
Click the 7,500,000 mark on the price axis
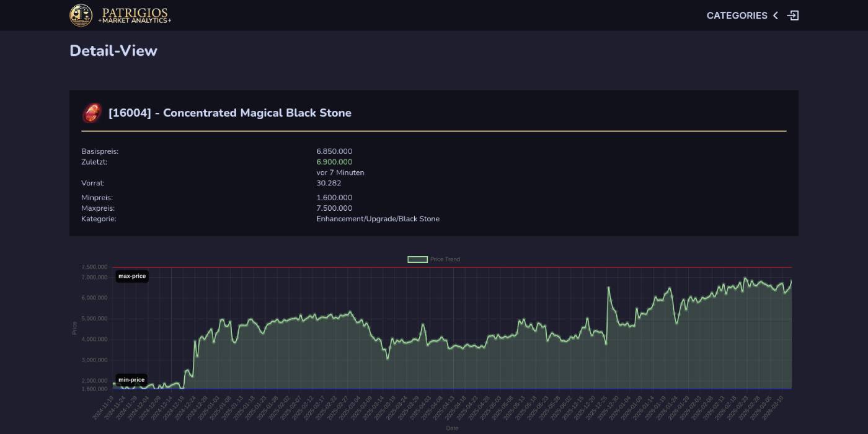point(94,267)
